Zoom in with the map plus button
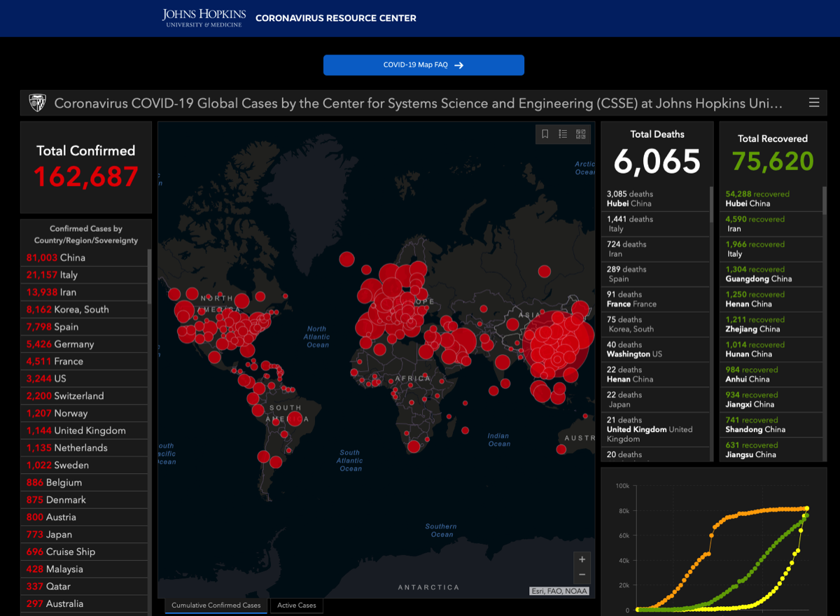The width and height of the screenshot is (840, 616). [582, 559]
